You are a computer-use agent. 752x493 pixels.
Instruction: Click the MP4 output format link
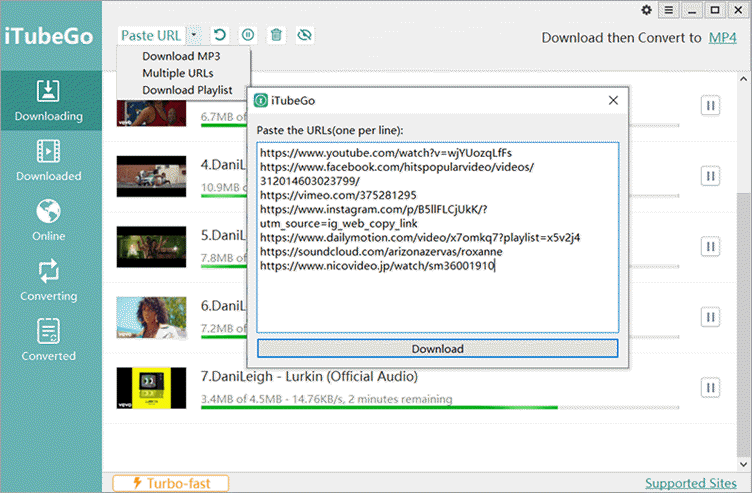722,37
